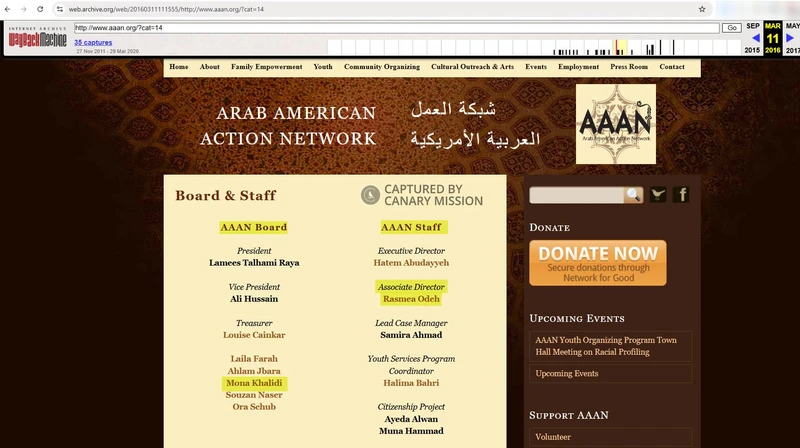This screenshot has width=800, height=448.
Task: Click the browser forward arrow
Action: [x=23, y=9]
